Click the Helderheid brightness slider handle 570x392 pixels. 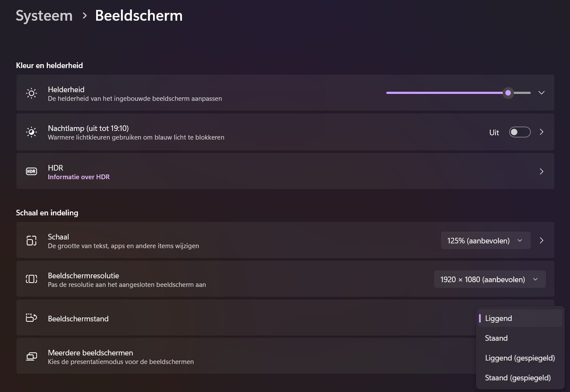tap(508, 93)
